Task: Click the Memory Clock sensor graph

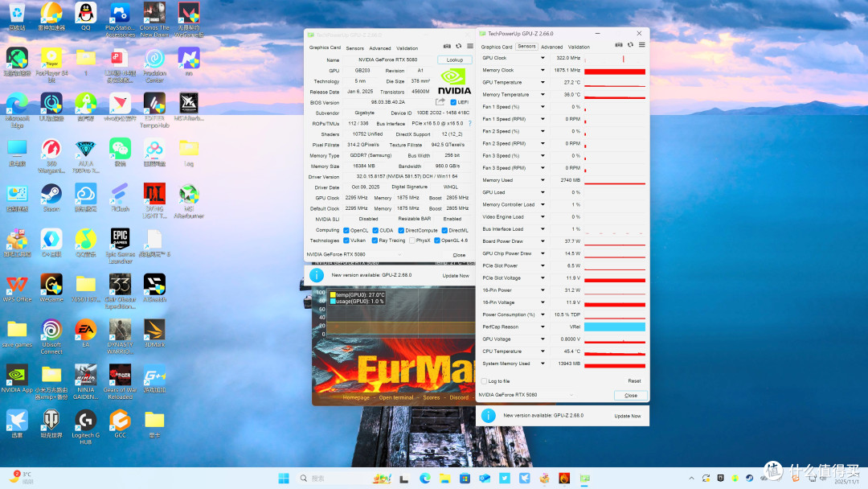Action: [615, 70]
